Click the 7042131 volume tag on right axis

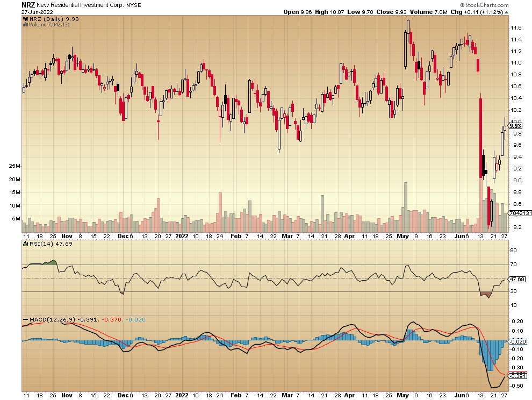click(x=520, y=213)
